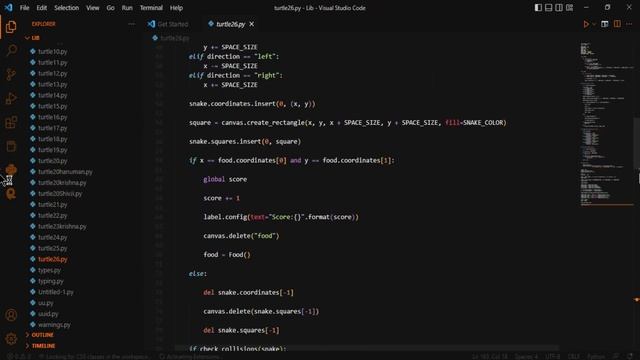Open turtle11.py in the explorer
Viewport: 640px width, 360px height.
(53, 62)
